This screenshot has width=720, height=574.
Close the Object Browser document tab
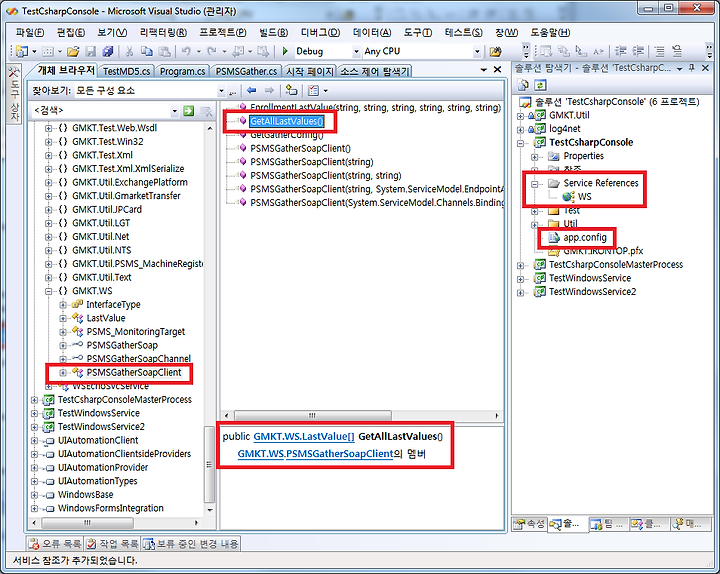pos(497,69)
